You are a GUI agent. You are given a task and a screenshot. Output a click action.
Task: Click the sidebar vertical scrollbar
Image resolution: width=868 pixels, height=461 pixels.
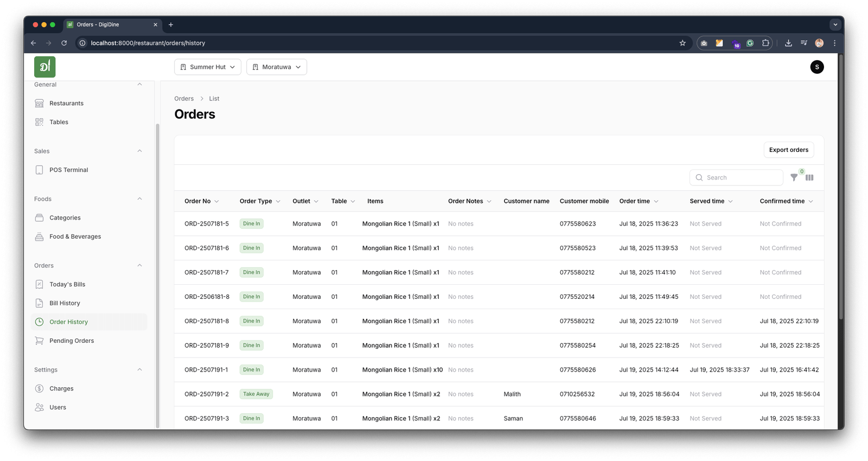pyautogui.click(x=158, y=276)
